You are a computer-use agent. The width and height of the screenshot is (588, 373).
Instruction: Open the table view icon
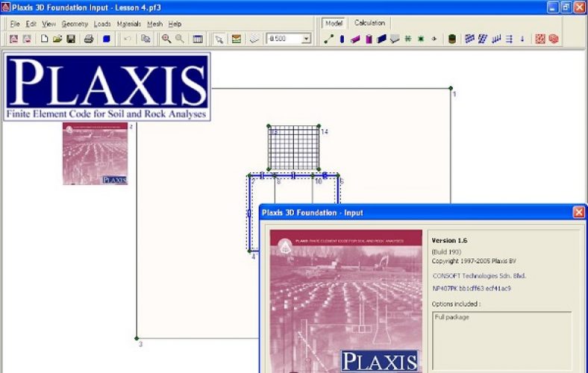pos(198,39)
